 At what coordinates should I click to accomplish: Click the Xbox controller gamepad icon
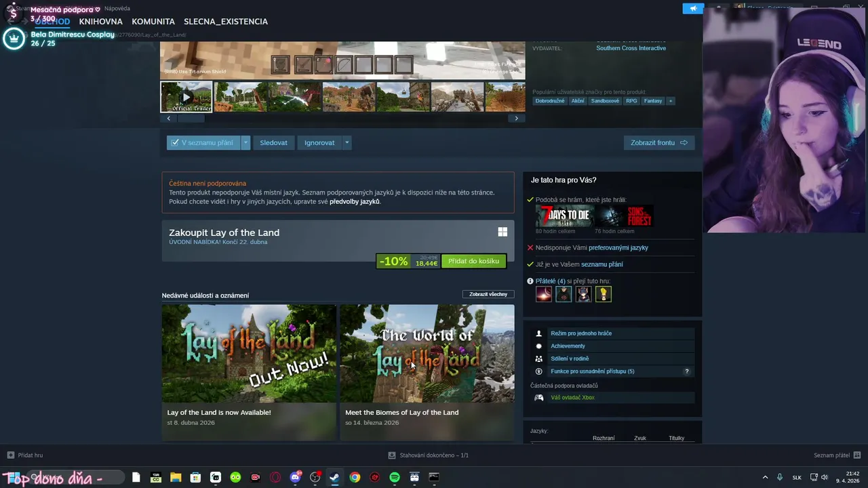pos(539,398)
